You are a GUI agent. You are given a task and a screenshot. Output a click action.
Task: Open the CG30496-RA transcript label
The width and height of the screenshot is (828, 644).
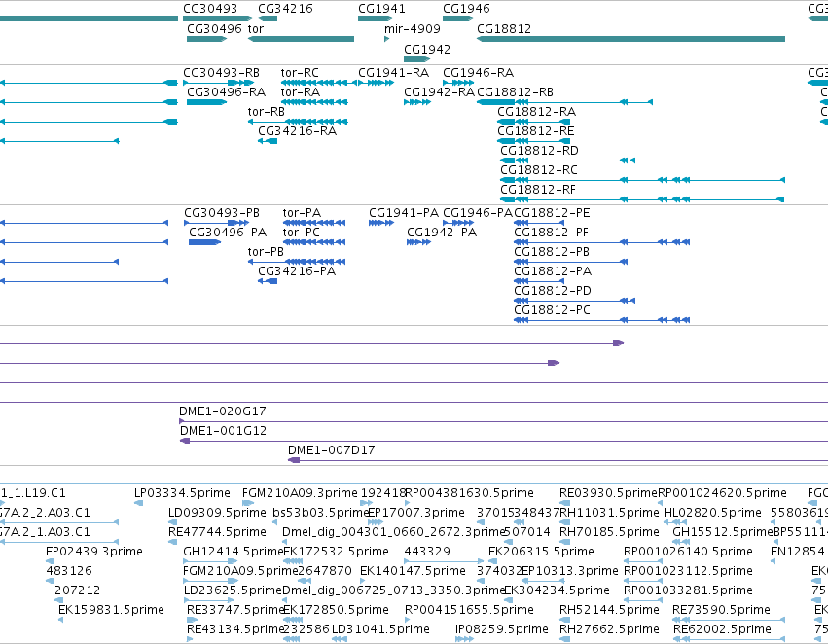point(226,91)
